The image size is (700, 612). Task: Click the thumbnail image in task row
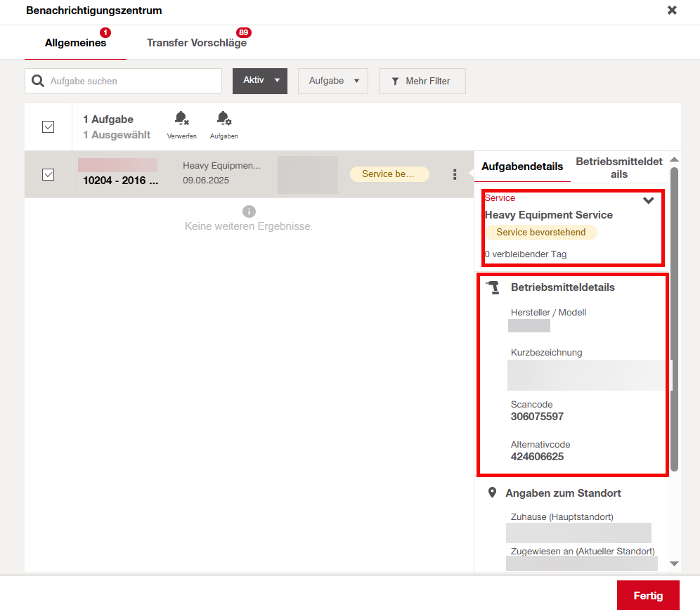308,174
